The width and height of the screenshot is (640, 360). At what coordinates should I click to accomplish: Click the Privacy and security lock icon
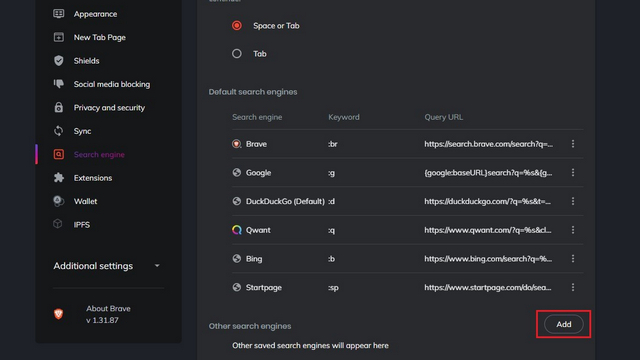(x=58, y=107)
